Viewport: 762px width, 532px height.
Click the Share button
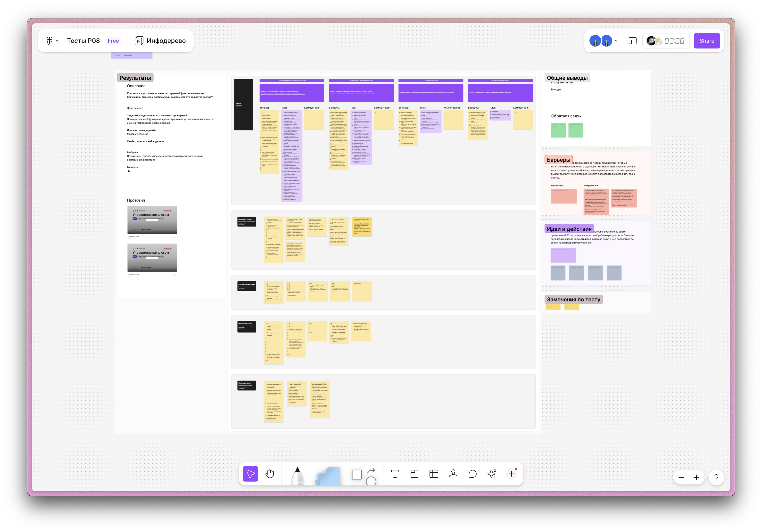point(707,41)
